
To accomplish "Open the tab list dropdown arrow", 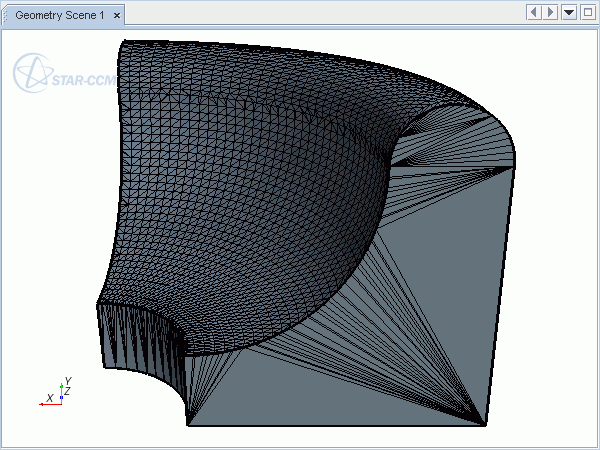I will (569, 12).
